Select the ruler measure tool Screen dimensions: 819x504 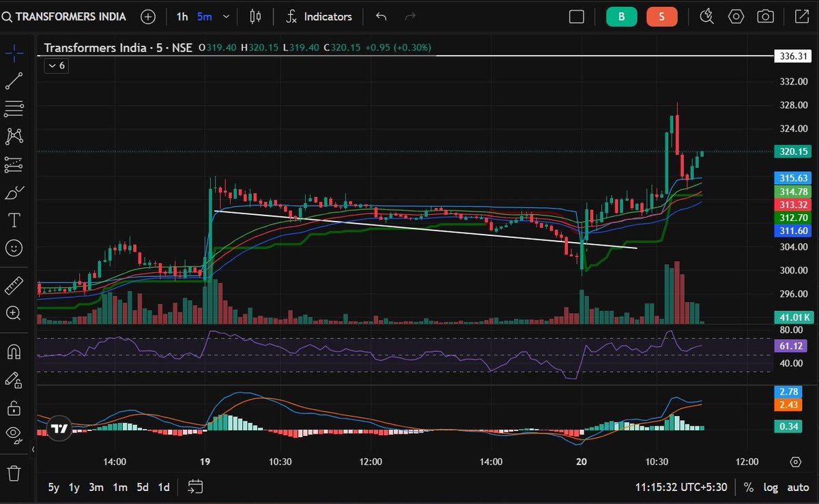pyautogui.click(x=14, y=285)
